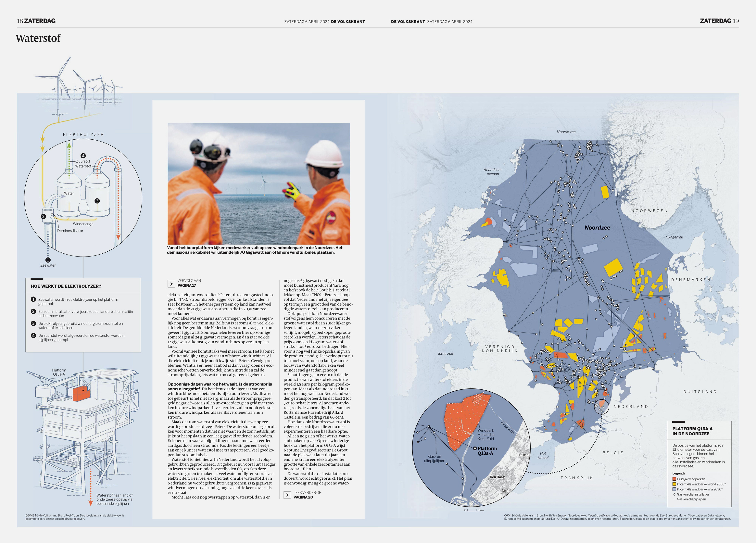The image size is (756, 543).
Task: Click the Waterstof section heading
Action: tap(38, 38)
